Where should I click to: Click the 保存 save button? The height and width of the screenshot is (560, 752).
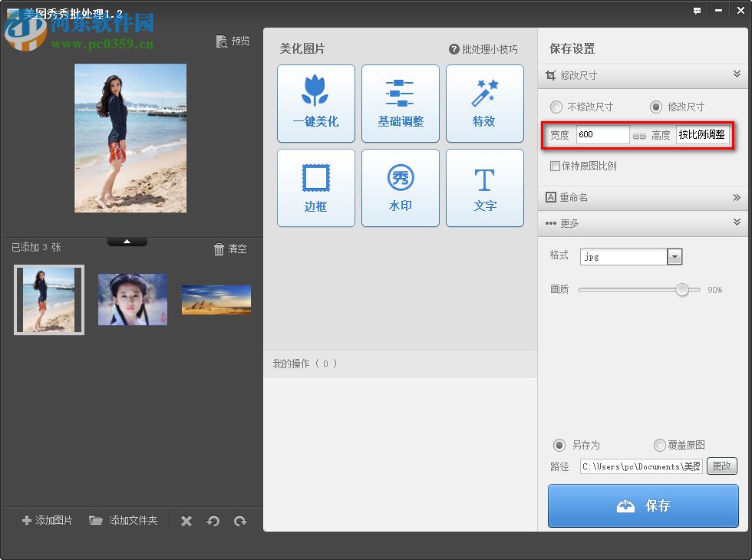642,506
